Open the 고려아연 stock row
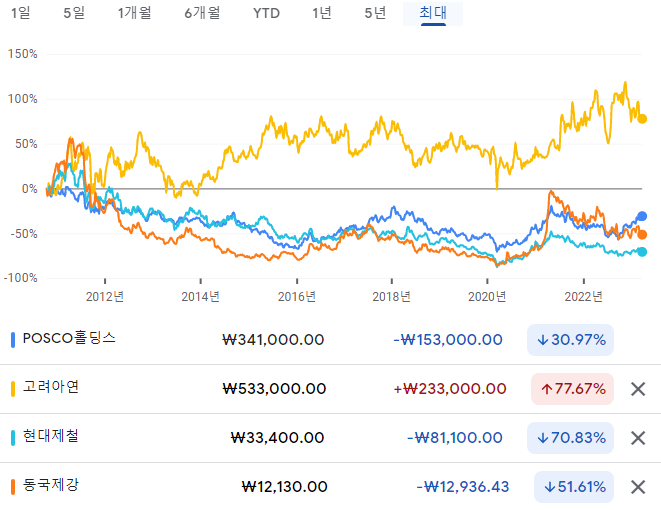661x510 pixels. (x=330, y=389)
